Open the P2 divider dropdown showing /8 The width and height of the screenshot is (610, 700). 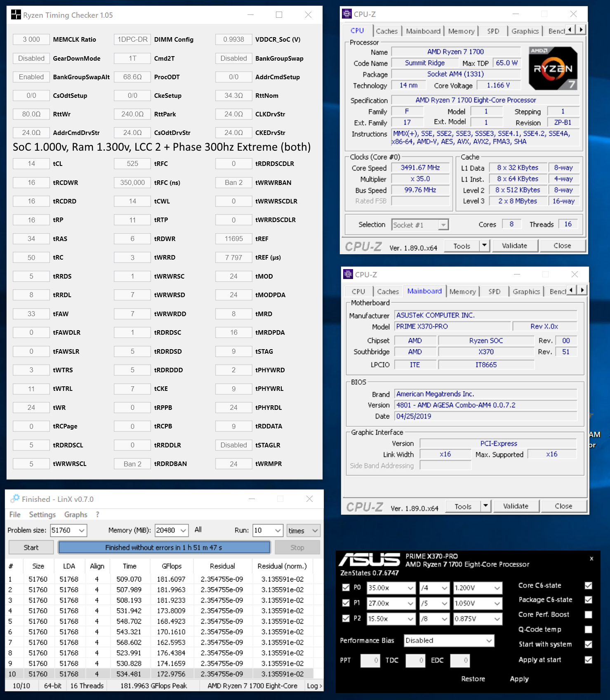pos(434,619)
